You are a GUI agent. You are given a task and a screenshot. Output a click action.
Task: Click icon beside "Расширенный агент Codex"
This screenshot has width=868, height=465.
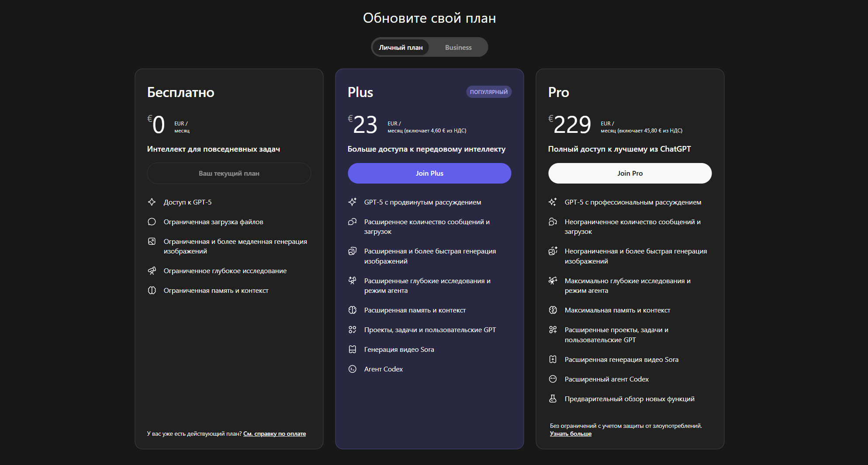[553, 379]
